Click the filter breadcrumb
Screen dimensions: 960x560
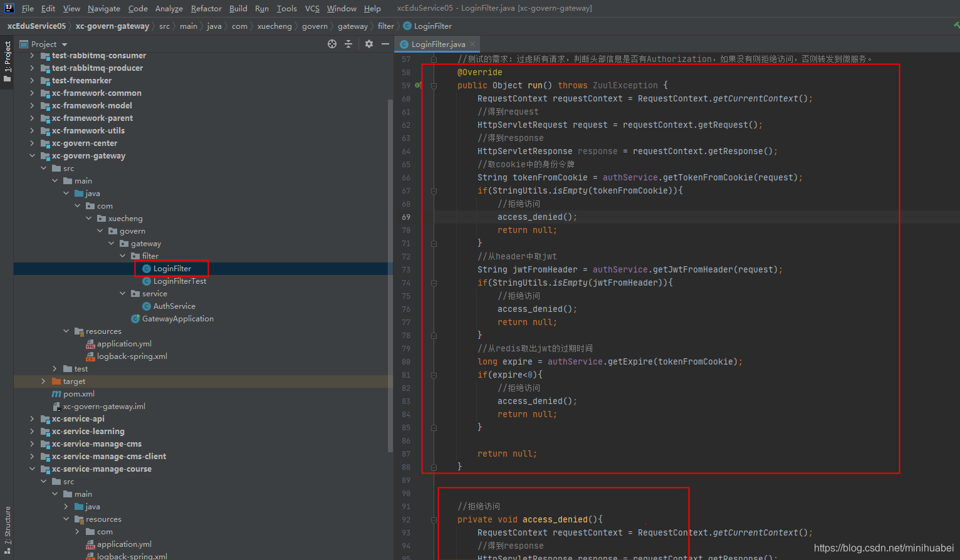click(x=386, y=26)
